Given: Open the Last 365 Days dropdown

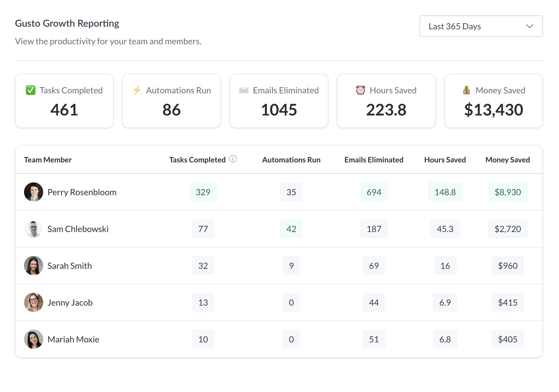Looking at the screenshot, I should (x=481, y=26).
